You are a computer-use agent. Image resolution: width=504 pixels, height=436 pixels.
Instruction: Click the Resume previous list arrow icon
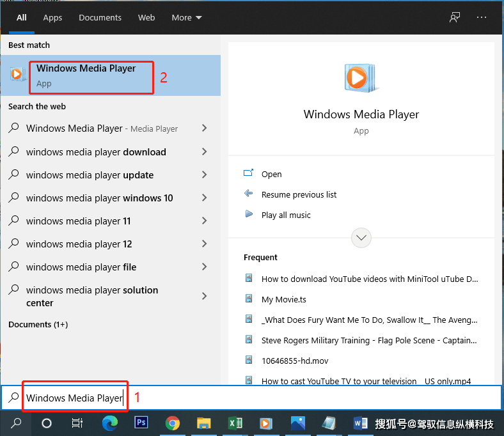pos(248,193)
